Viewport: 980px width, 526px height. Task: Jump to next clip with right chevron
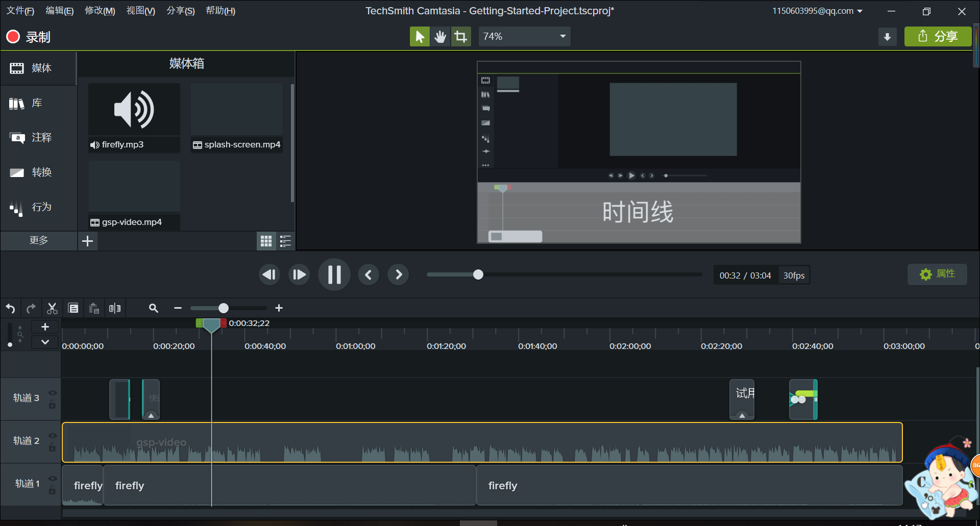(x=398, y=275)
